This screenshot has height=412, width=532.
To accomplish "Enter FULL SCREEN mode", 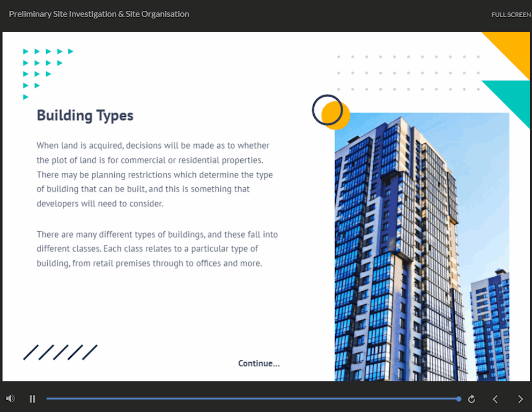I will tap(511, 14).
